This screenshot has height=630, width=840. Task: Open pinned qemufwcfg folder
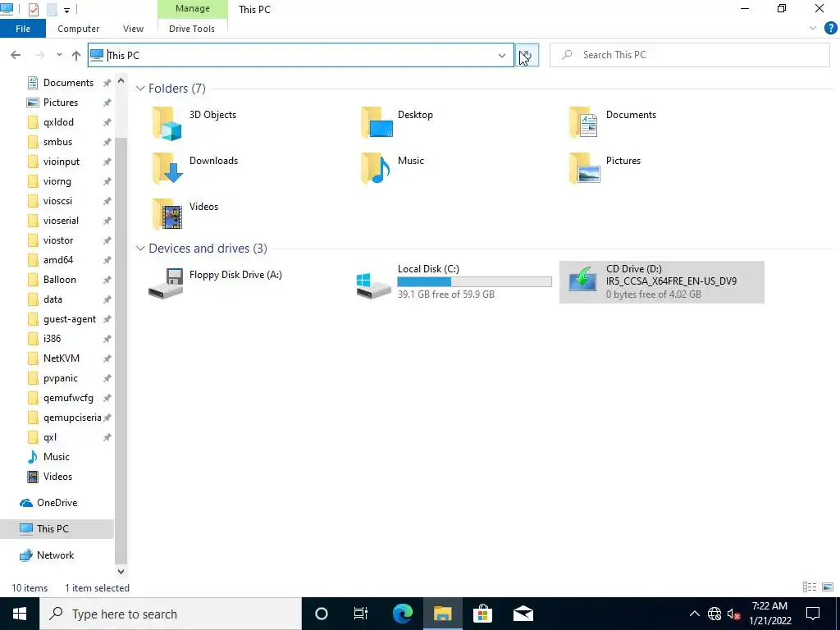tap(68, 398)
